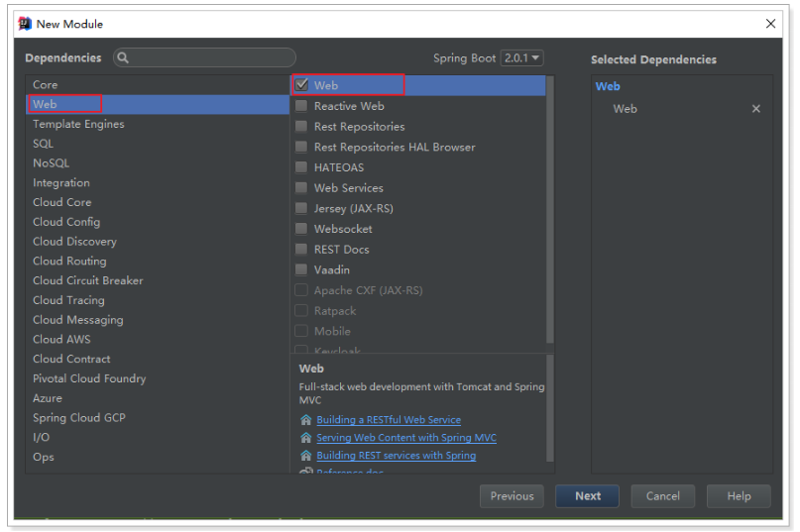
Task: Check the Jersey (JAX-RS) option
Action: pyautogui.click(x=301, y=208)
